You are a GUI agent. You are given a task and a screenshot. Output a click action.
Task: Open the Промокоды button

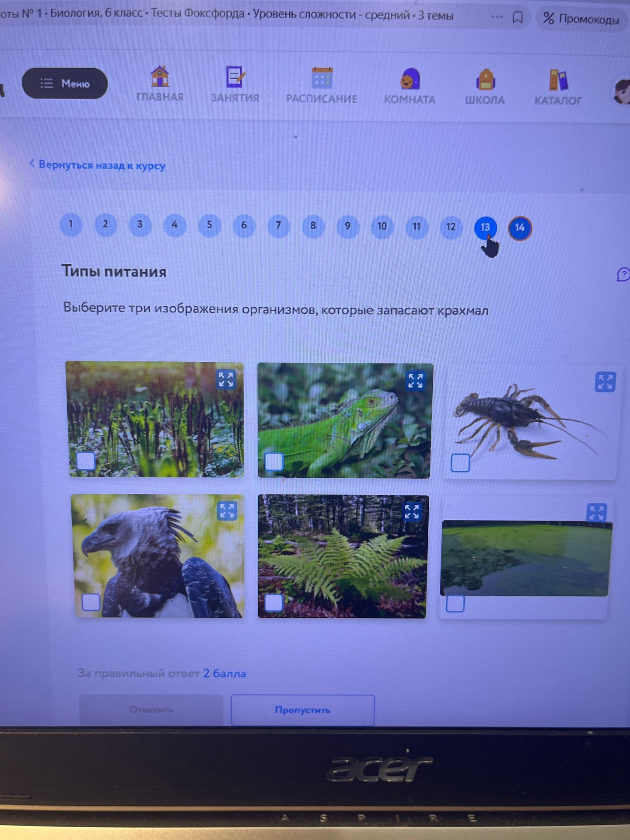tap(581, 19)
